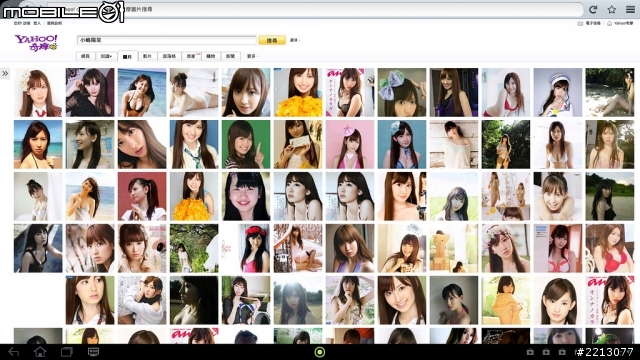Switch to the 商家 tab
The image size is (640, 360).
click(191, 56)
